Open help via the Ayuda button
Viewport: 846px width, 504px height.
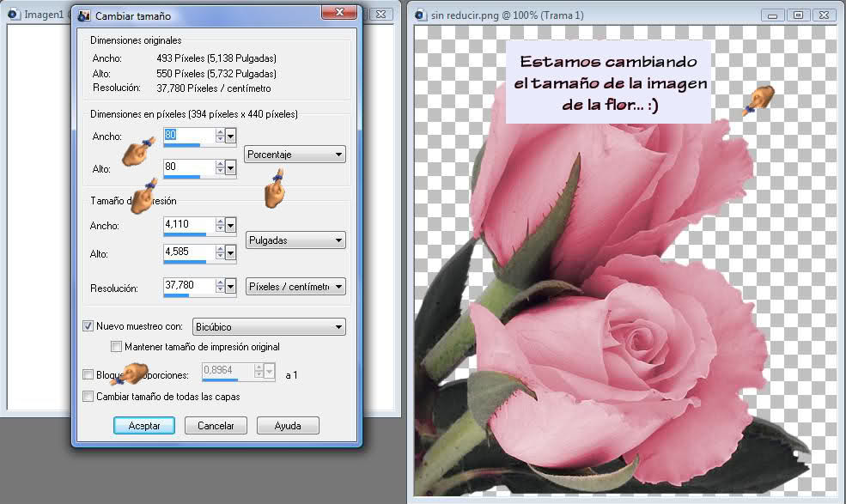coord(288,425)
